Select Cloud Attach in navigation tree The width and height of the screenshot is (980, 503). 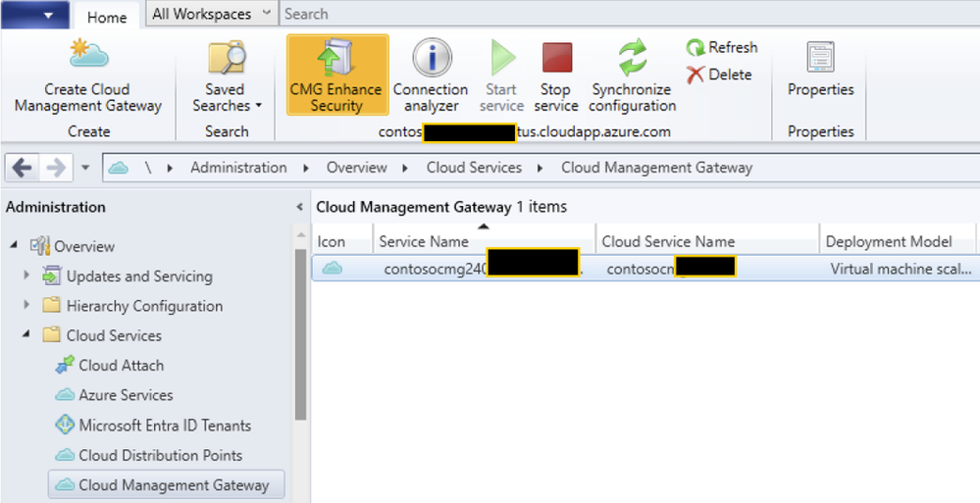click(121, 365)
